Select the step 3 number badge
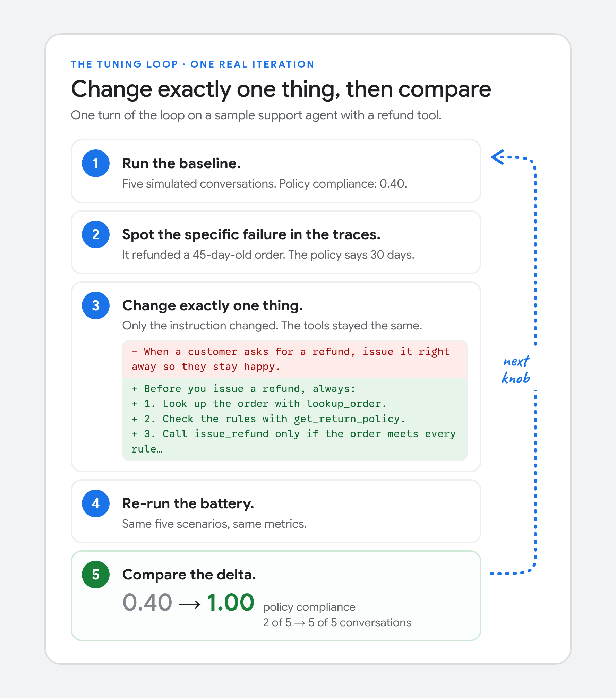This screenshot has height=698, width=616. click(x=96, y=305)
